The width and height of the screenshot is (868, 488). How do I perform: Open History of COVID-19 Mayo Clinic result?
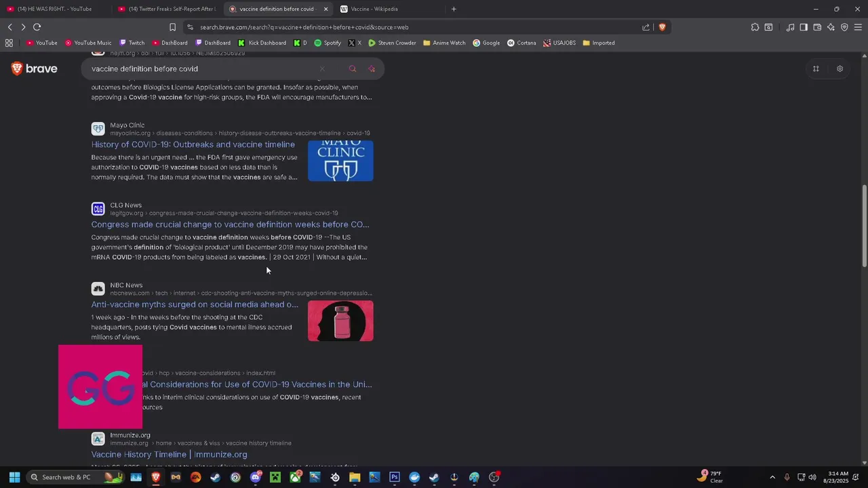tap(193, 144)
